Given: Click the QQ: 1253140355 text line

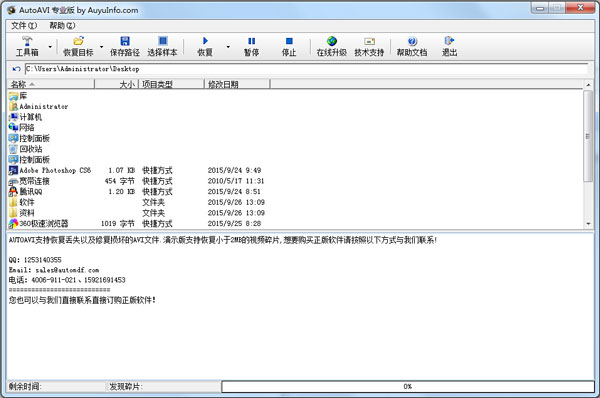Looking at the screenshot, I should [35, 260].
